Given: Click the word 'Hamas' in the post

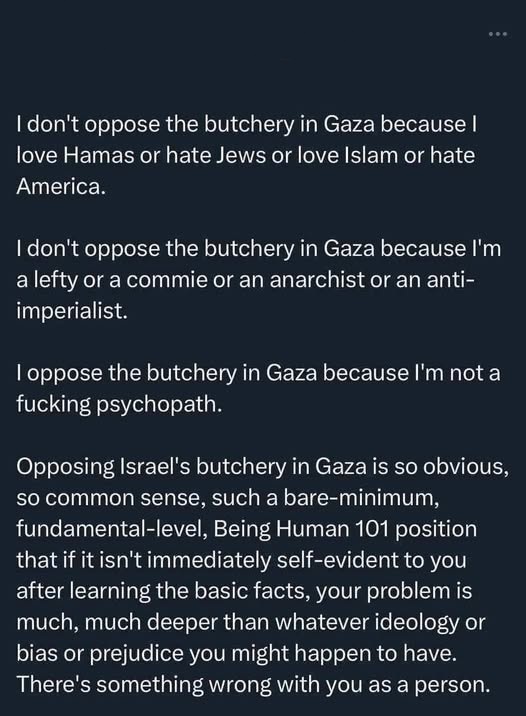Looking at the screenshot, I should pos(98,155).
